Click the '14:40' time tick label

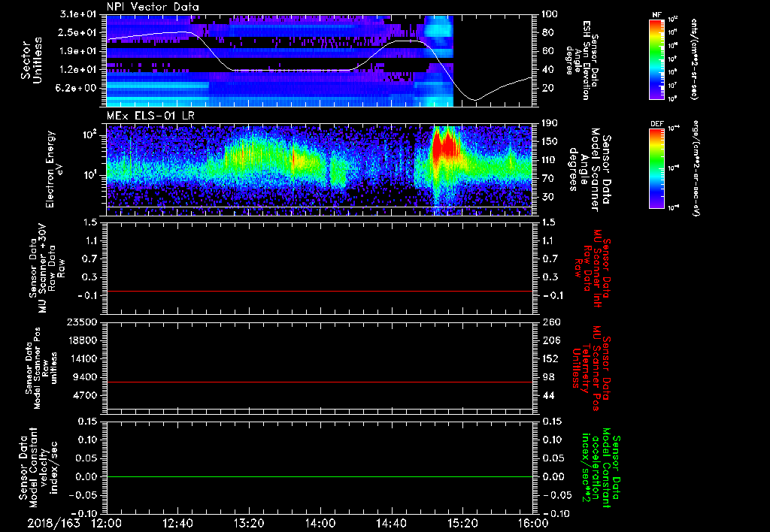point(391,523)
